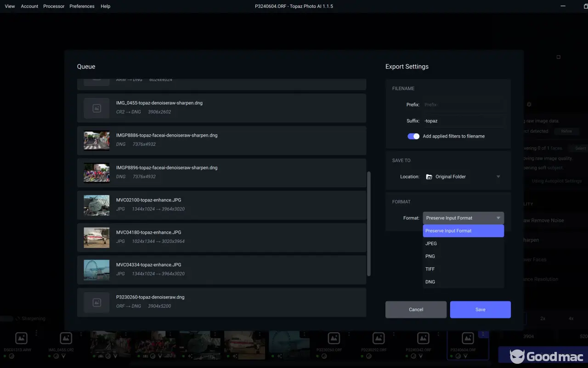Viewport: 588px width, 368px height.
Task: Click the P3240342.ORF placeholder icon in filmstrip
Action: (423, 339)
